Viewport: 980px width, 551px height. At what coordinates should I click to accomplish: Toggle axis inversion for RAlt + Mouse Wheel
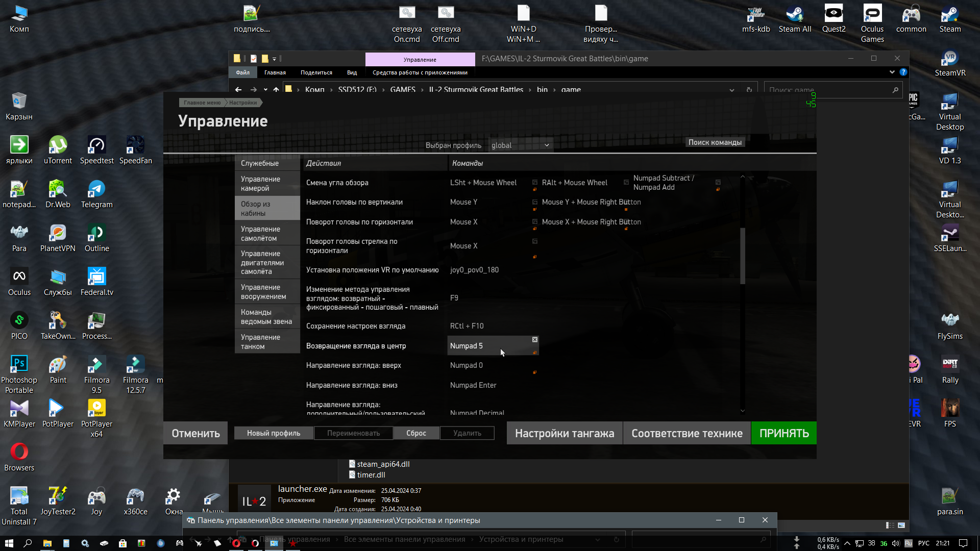coord(626,183)
